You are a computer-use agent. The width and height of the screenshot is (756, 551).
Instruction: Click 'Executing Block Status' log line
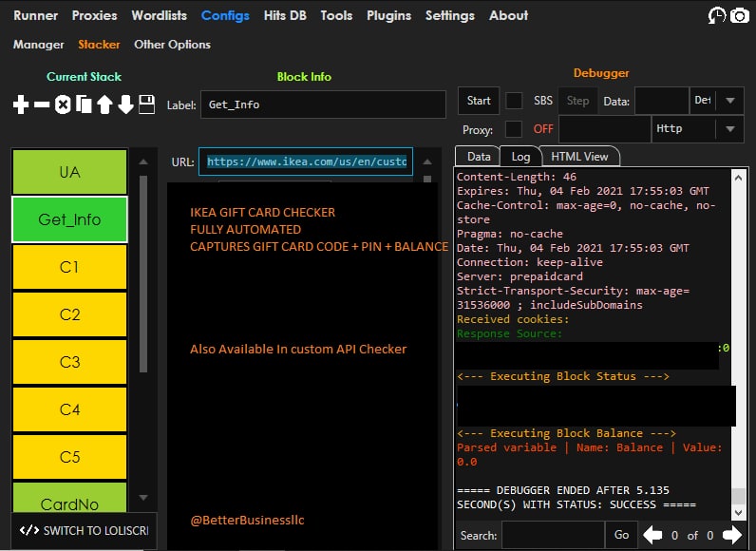563,376
